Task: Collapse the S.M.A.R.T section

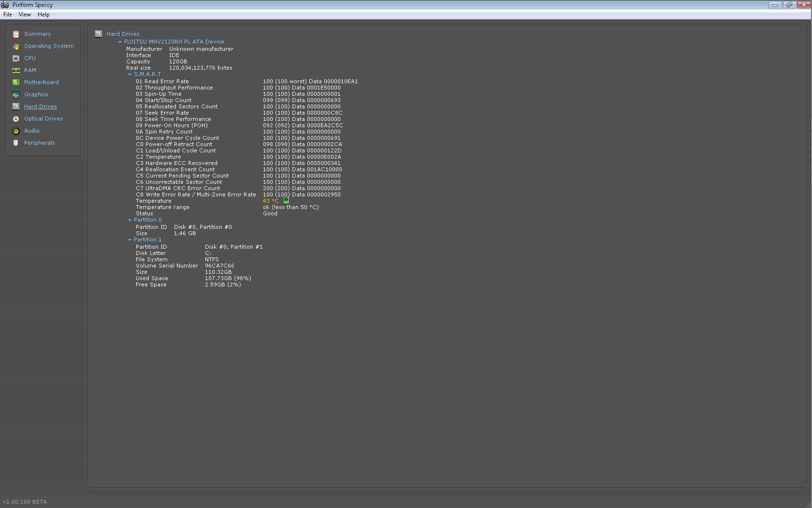Action: pos(130,75)
